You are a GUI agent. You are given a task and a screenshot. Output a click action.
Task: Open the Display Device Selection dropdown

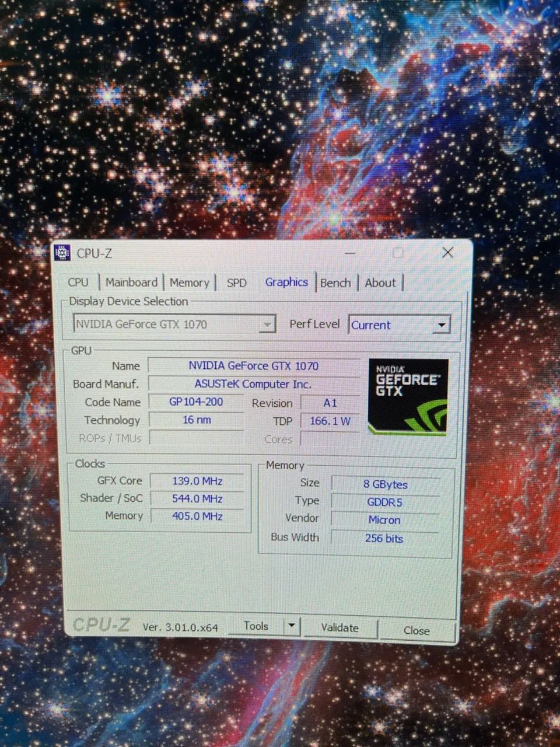174,324
